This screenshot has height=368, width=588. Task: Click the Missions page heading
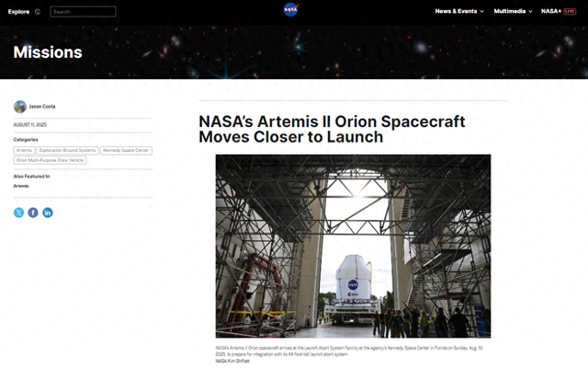click(x=48, y=52)
